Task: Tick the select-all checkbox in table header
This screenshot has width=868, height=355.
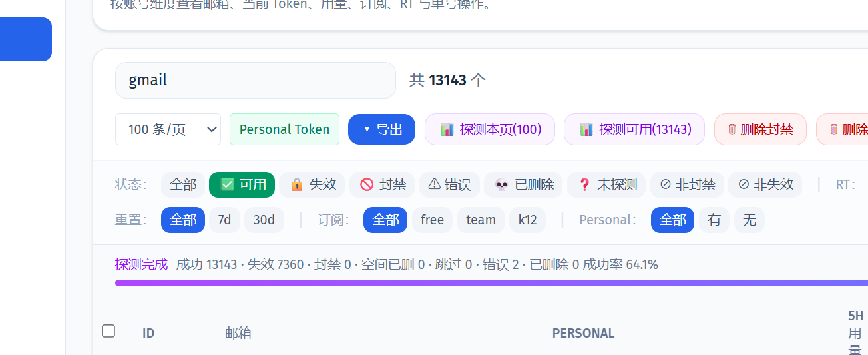Action: 108,331
